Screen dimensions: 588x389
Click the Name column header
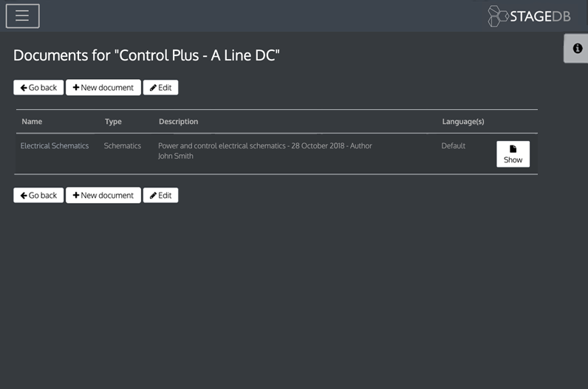(x=32, y=121)
